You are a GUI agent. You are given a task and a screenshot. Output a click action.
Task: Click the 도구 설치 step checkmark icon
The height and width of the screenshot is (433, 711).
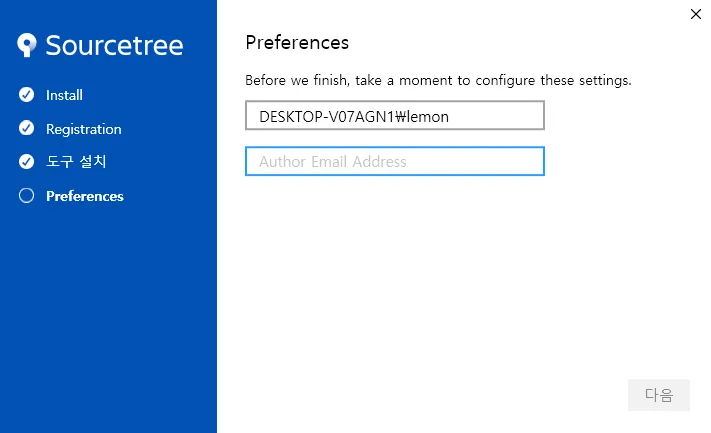coord(26,161)
